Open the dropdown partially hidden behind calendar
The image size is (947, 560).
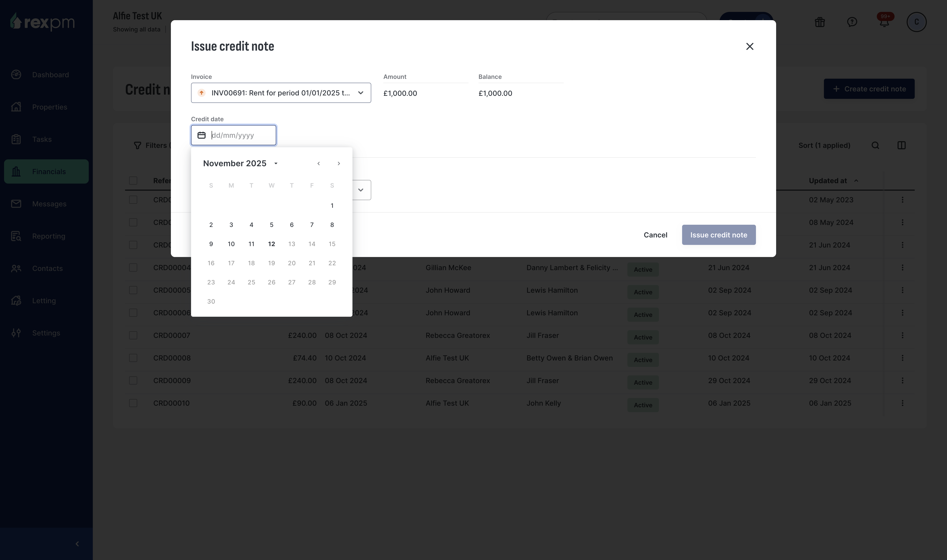click(361, 190)
